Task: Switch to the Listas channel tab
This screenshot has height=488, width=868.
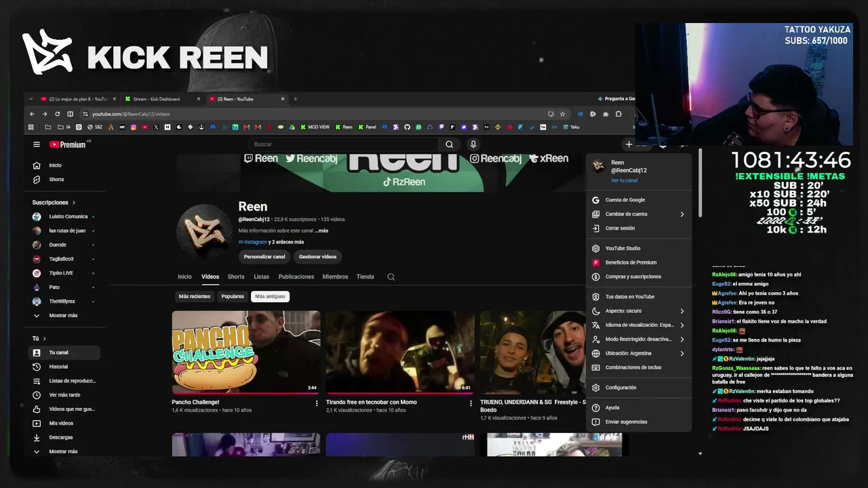Action: (261, 277)
